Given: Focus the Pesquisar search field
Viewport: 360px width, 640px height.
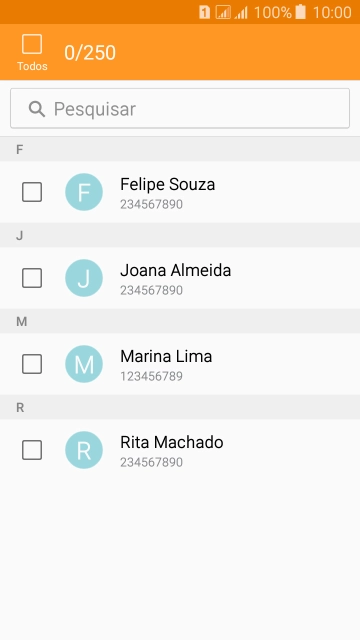Looking at the screenshot, I should [180, 108].
